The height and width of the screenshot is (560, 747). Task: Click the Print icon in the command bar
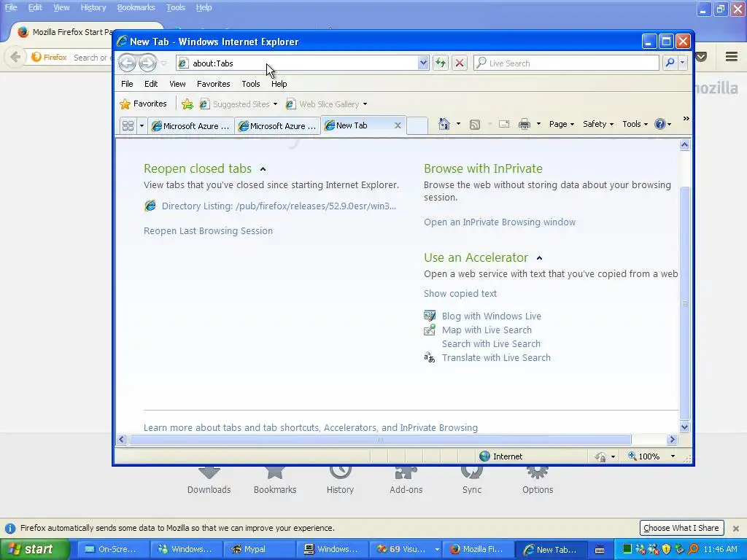pyautogui.click(x=524, y=124)
